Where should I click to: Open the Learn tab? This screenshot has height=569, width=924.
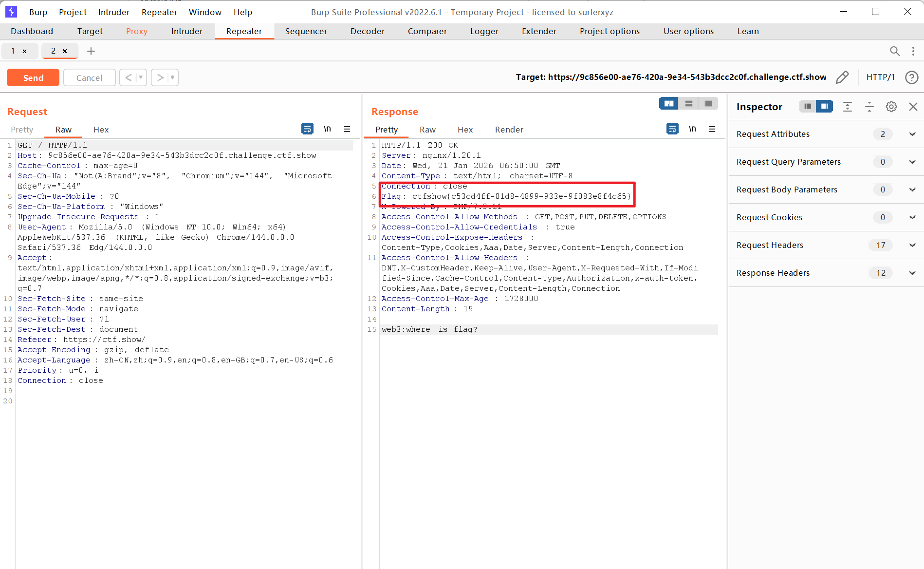tap(748, 31)
